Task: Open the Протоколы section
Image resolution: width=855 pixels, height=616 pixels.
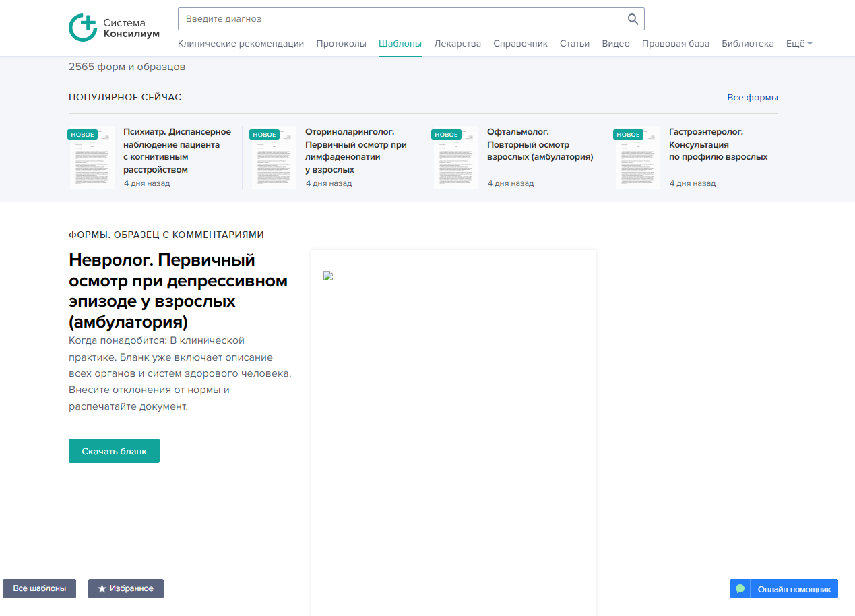Action: tap(341, 43)
